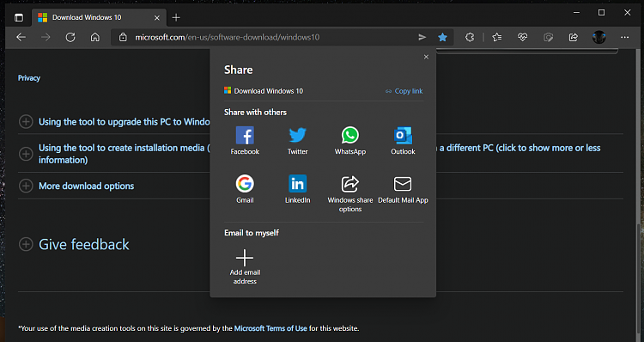Close the Share dialog
Viewport: 644px width, 342px height.
point(426,57)
